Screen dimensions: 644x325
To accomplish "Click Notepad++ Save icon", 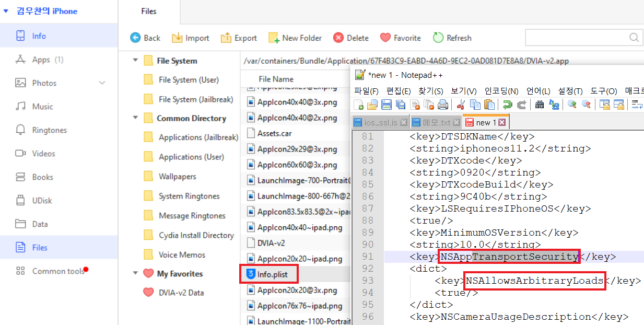I will click(387, 105).
